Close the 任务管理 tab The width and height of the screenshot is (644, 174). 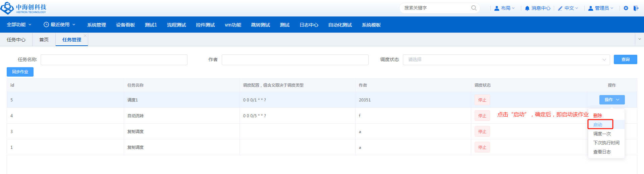click(x=85, y=36)
